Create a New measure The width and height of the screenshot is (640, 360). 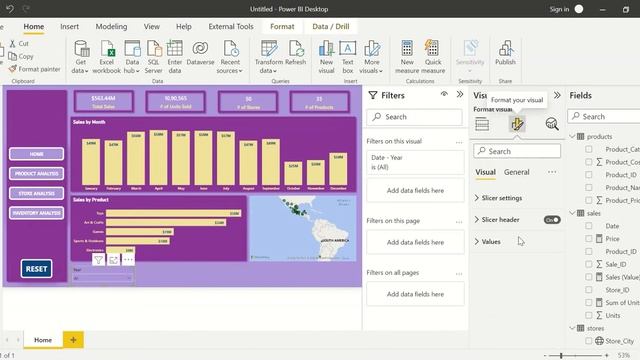pos(407,57)
